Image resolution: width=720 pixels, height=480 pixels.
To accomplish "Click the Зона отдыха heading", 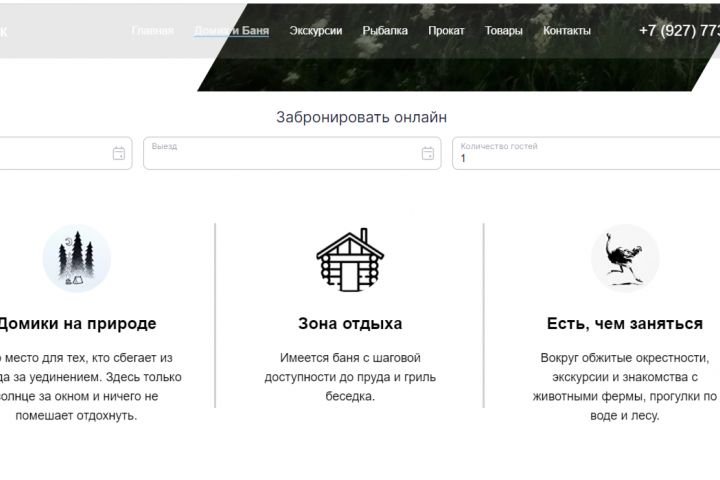I will pyautogui.click(x=350, y=323).
